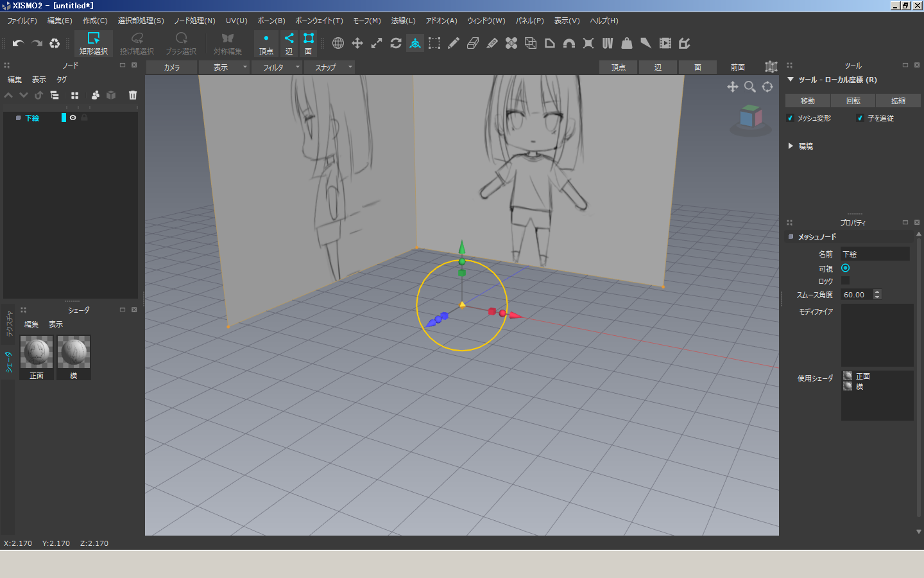Click the 頂点 button in viewport bar

tap(619, 67)
